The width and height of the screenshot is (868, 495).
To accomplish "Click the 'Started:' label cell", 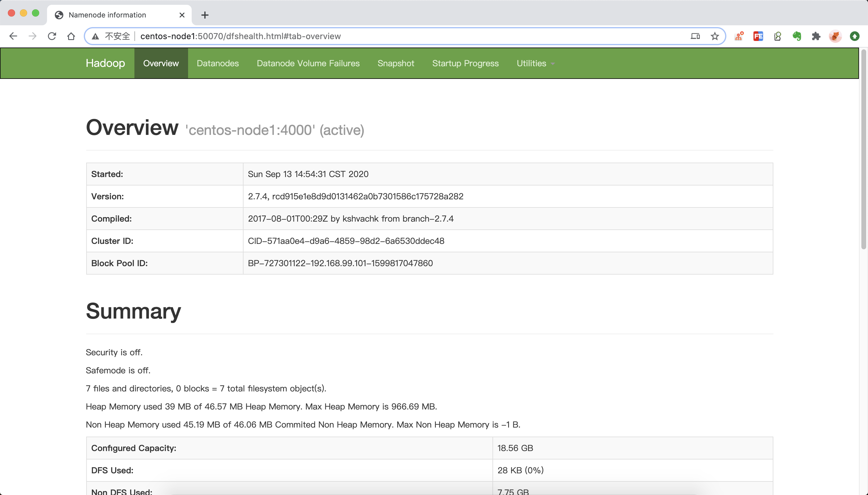I will click(x=165, y=174).
